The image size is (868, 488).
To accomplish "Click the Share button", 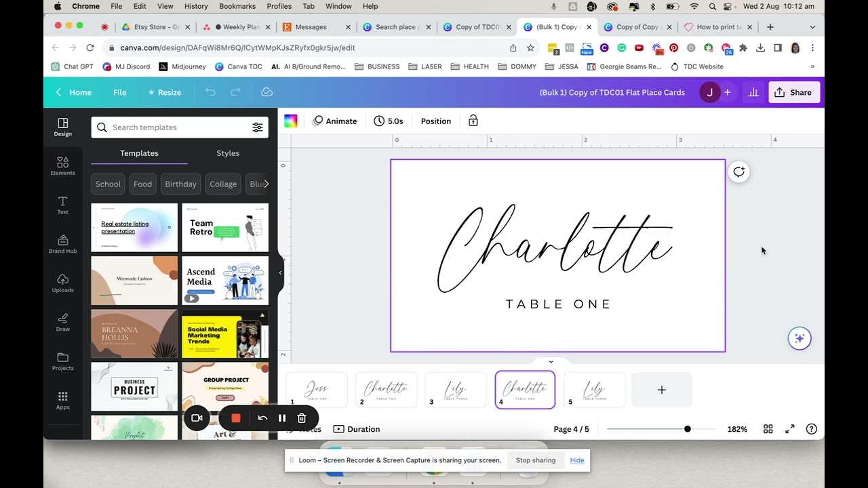I will click(793, 92).
